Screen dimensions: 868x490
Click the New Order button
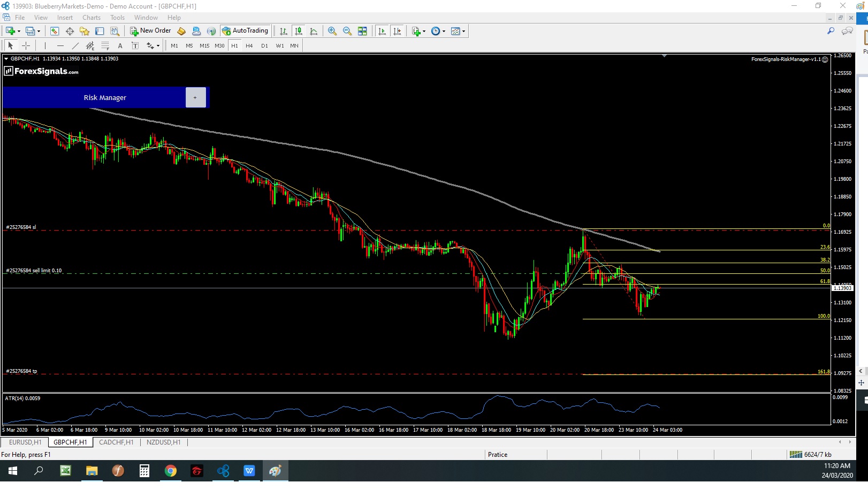150,31
